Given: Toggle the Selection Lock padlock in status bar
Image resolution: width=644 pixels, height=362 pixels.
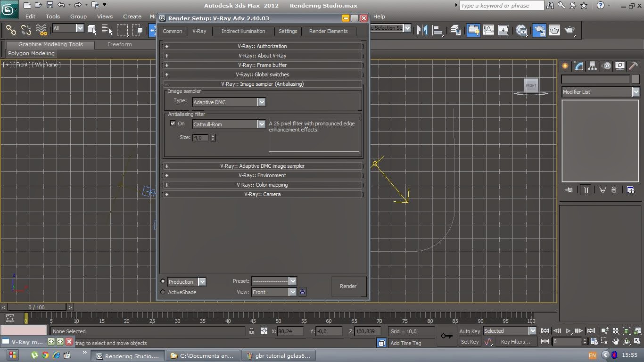Looking at the screenshot, I should pyautogui.click(x=252, y=331).
